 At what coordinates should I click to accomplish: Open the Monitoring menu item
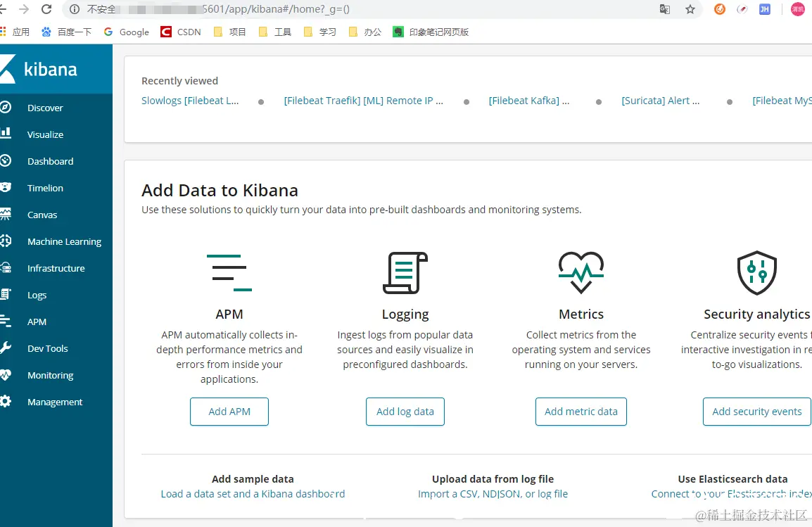(50, 375)
